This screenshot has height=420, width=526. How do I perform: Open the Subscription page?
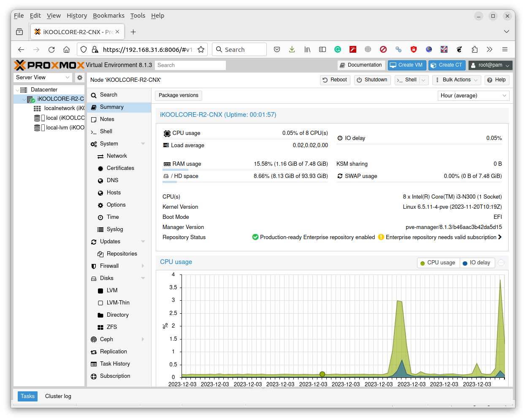click(115, 376)
